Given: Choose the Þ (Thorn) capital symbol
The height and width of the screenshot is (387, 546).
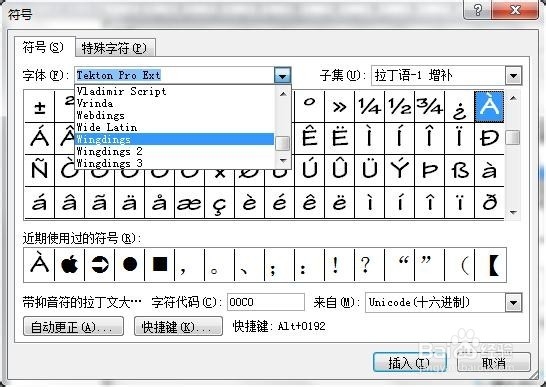Looking at the screenshot, I should click(429, 170).
